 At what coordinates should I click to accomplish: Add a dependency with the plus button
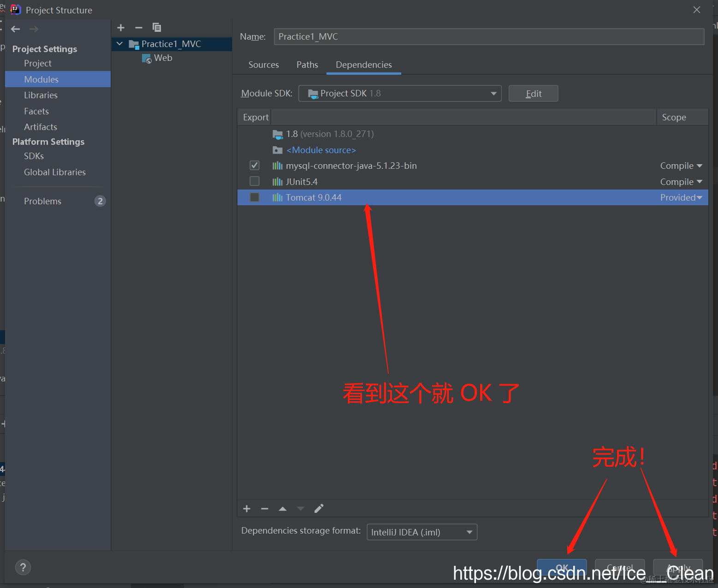247,509
